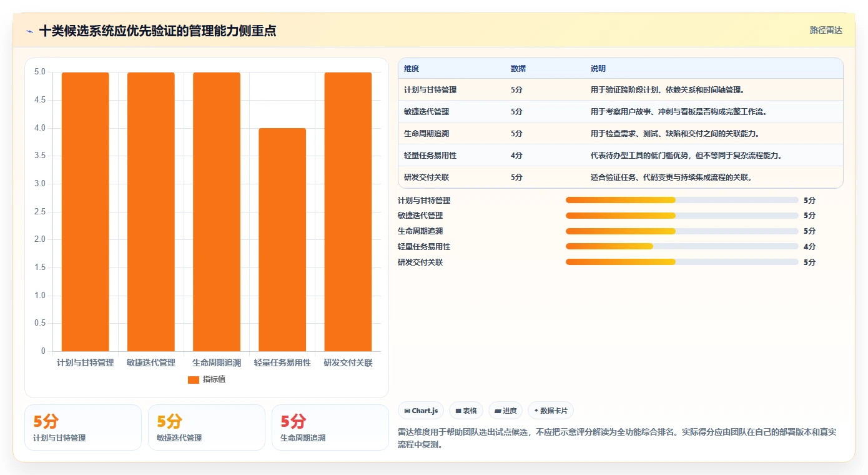This screenshot has width=868, height=475.
Task: Click the 说明 column header
Action: tap(598, 68)
